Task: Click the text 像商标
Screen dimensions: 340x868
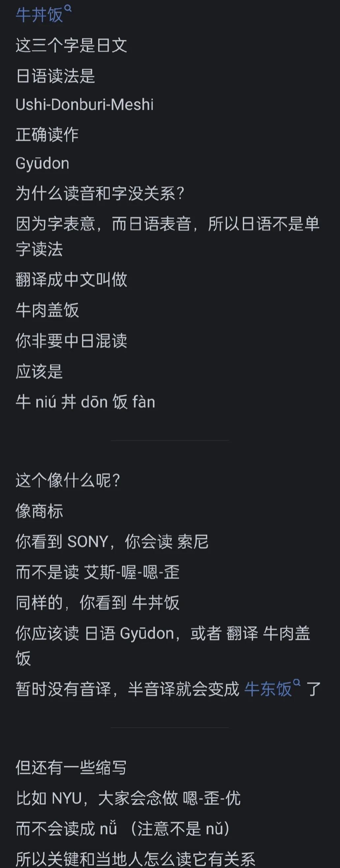Action: [40, 511]
